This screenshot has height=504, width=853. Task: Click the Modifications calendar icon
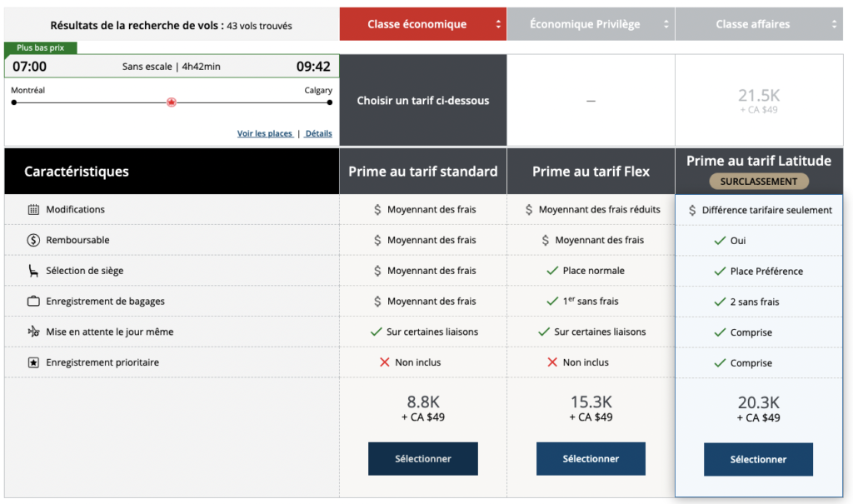click(x=33, y=210)
